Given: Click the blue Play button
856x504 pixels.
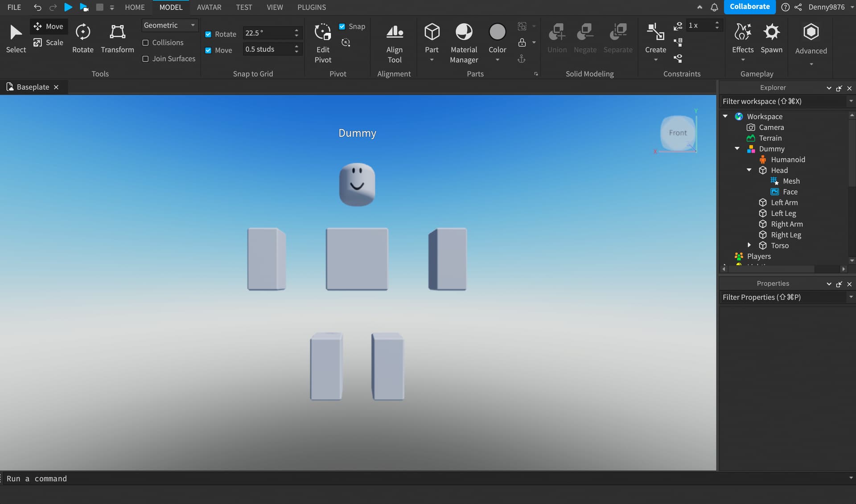Looking at the screenshot, I should [x=68, y=7].
